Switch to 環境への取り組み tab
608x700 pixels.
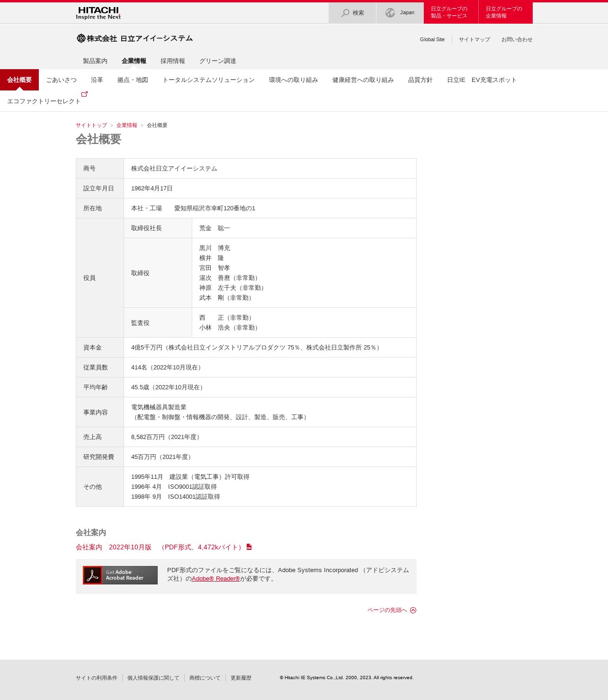pyautogui.click(x=294, y=80)
